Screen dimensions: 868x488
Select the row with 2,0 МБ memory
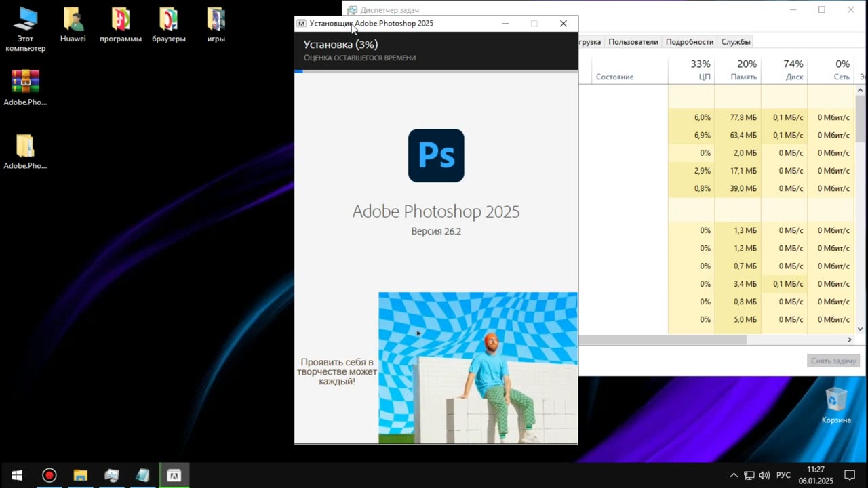click(716, 153)
